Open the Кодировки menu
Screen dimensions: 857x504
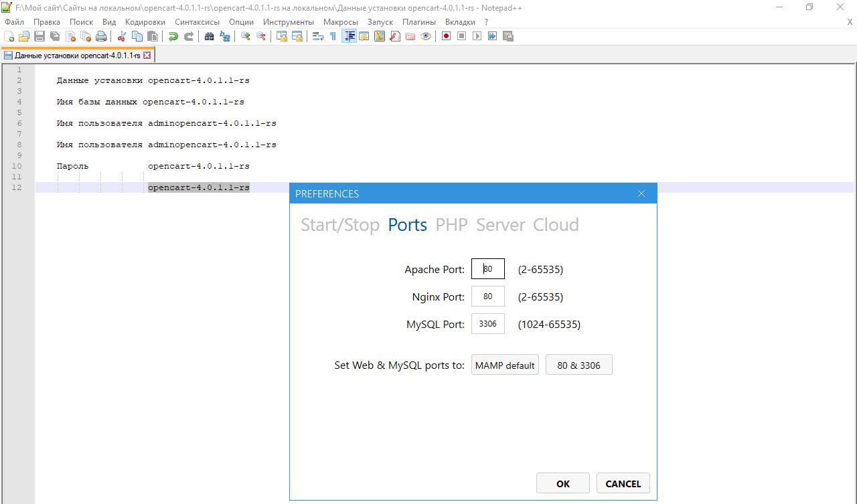pyautogui.click(x=145, y=21)
